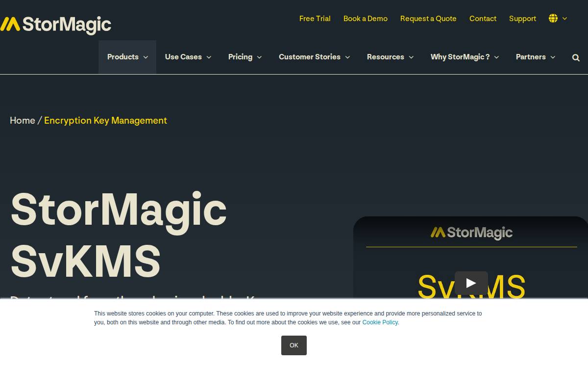Image resolution: width=588 pixels, height=368 pixels.
Task: Go to Book a Demo
Action: pyautogui.click(x=366, y=19)
